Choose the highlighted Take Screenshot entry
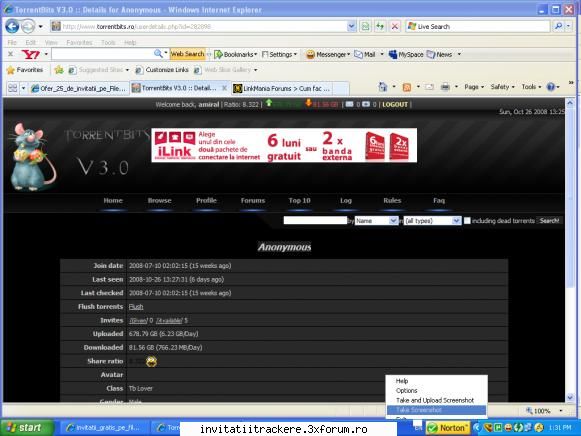The width and height of the screenshot is (581, 436). pos(436,410)
